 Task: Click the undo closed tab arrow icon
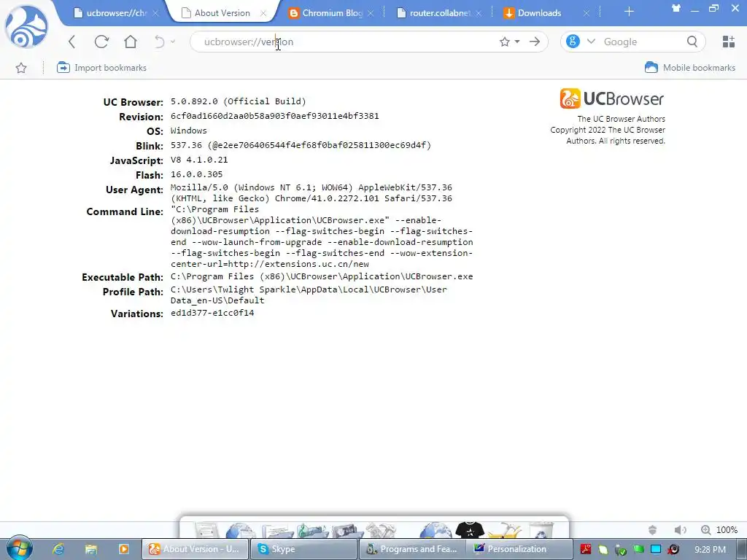(160, 42)
